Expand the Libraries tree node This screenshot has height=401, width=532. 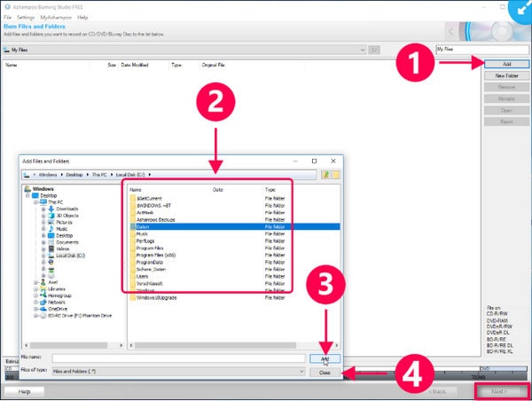click(35, 288)
